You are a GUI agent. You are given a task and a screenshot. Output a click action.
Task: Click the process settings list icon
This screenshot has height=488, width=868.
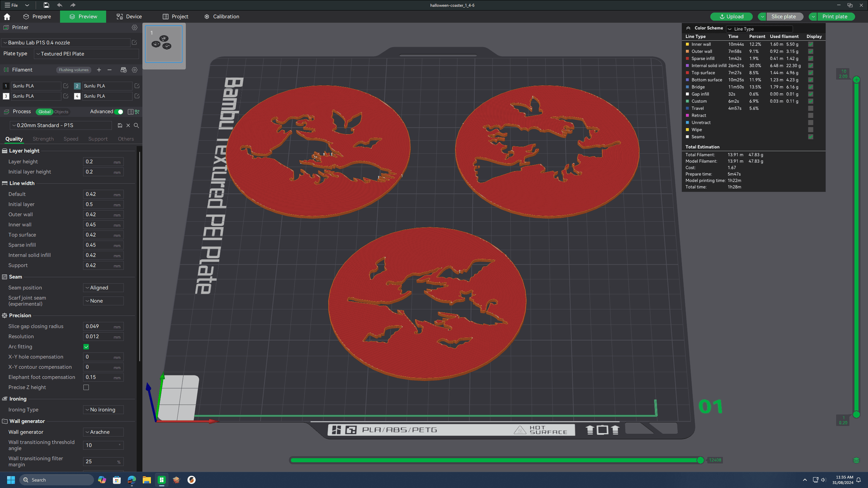click(x=131, y=111)
